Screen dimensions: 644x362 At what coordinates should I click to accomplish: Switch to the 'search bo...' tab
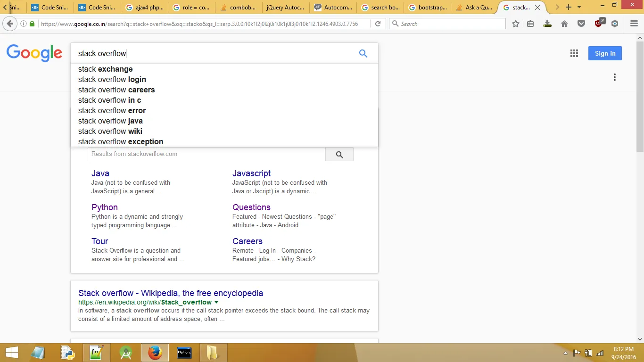click(380, 7)
